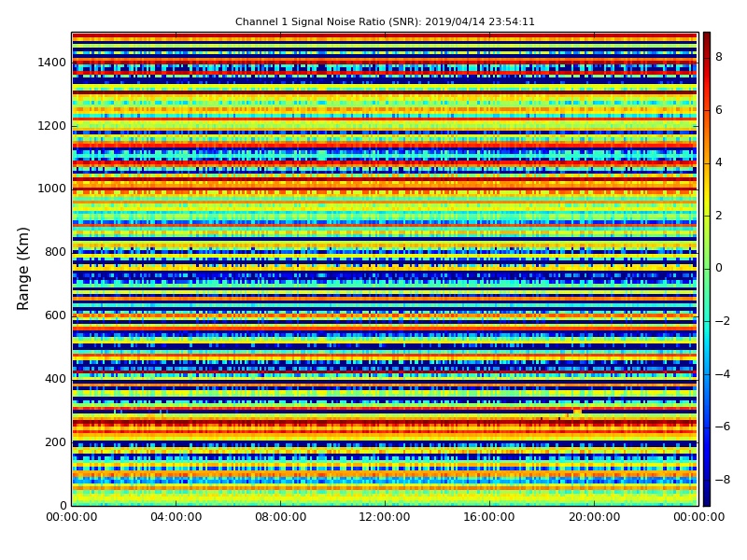This screenshot has width=747, height=560.
Task: Click the 1200 range tick label
Action: point(52,126)
